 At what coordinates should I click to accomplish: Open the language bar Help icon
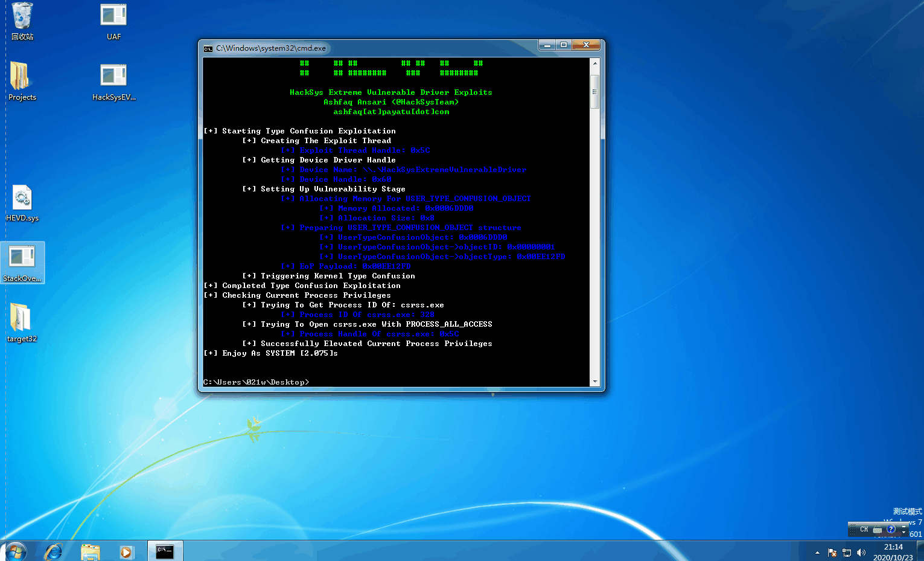click(891, 530)
